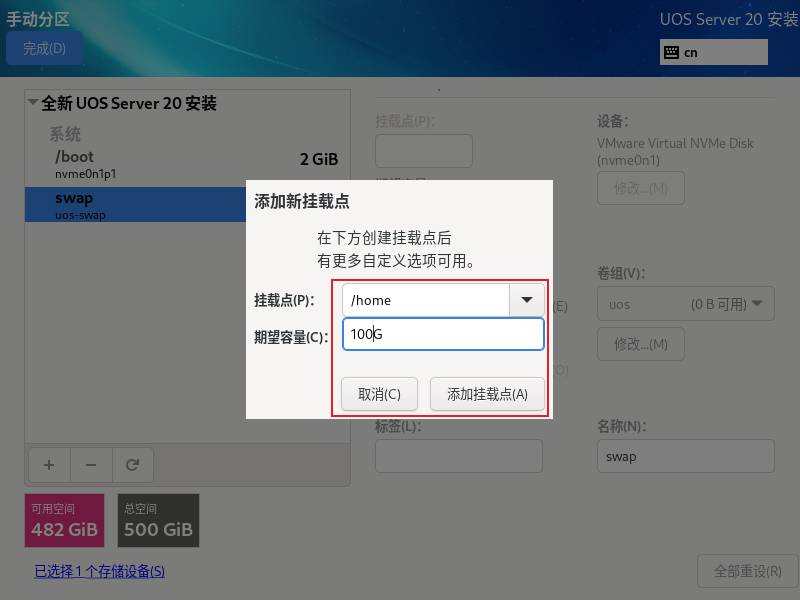Click the plus icon to add a partition
The height and width of the screenshot is (600, 800).
point(49,465)
